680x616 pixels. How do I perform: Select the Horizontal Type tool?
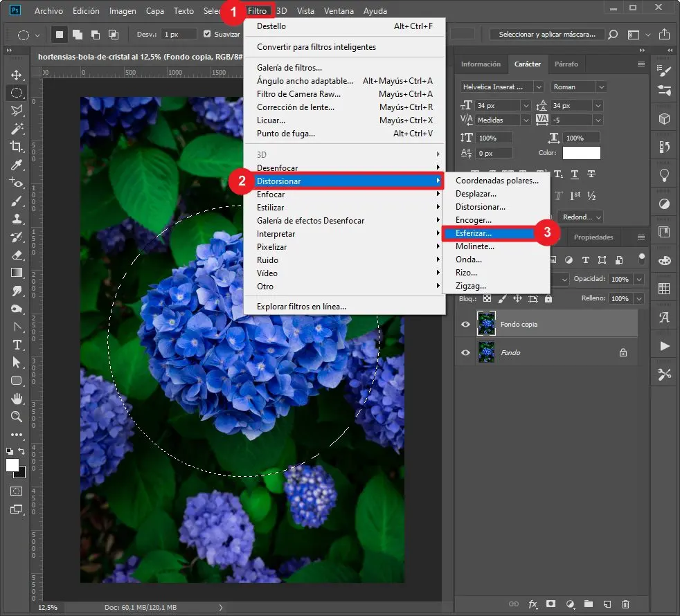coord(17,344)
